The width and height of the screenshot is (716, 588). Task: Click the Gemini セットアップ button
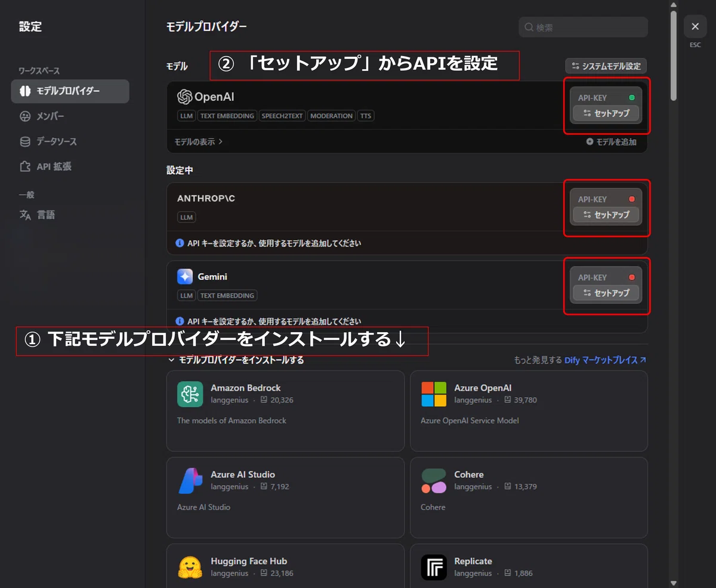(606, 293)
